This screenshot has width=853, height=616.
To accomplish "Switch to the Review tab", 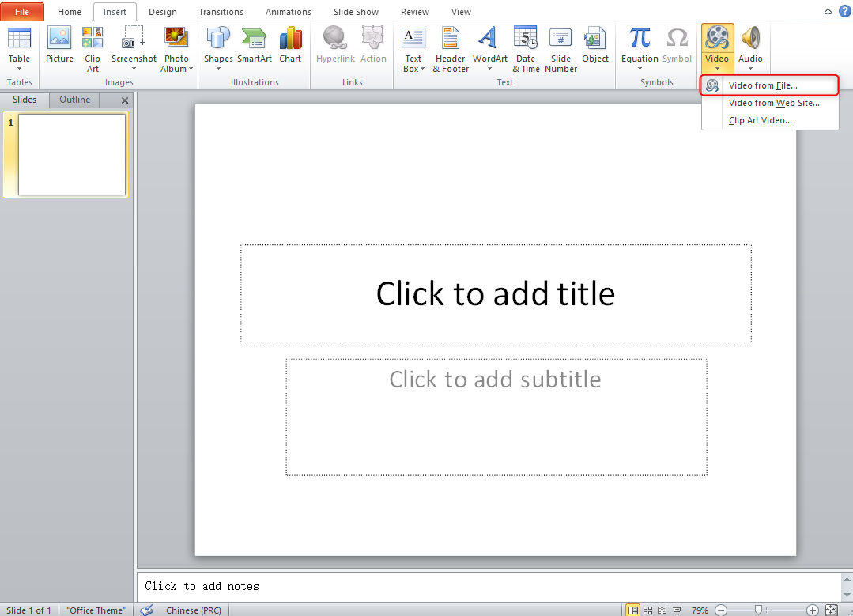I will tap(414, 11).
